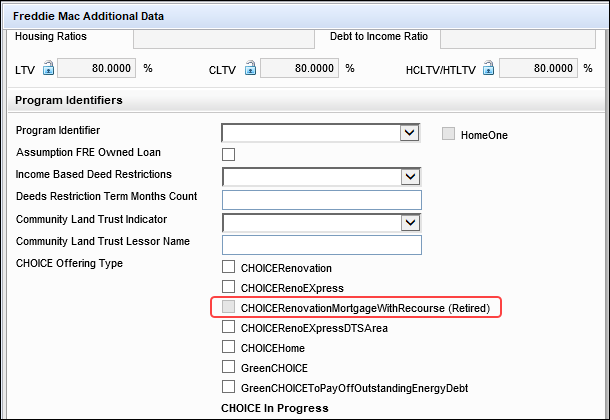Click the HCLTV/HTLTV lock icon
610x420 pixels.
pos(488,69)
